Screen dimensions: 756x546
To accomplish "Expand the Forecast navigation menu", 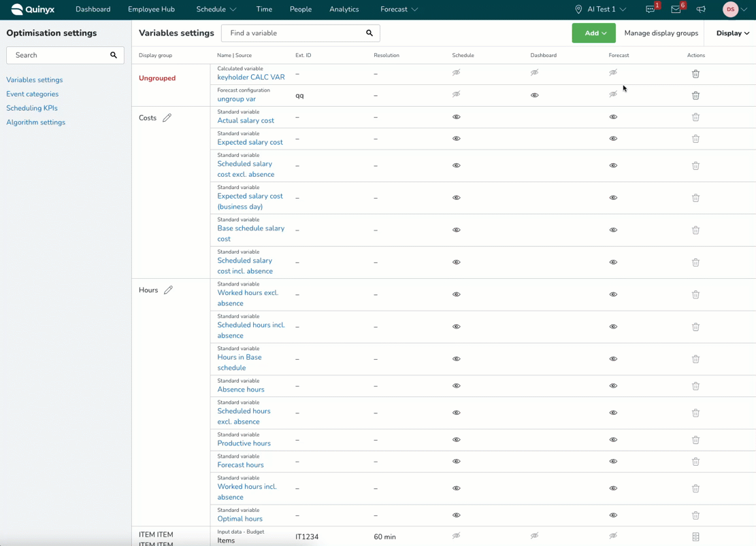I will [x=399, y=9].
